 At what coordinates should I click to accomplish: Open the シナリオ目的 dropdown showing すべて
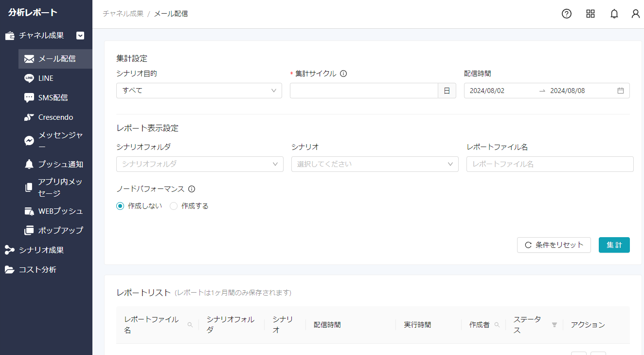pyautogui.click(x=199, y=90)
